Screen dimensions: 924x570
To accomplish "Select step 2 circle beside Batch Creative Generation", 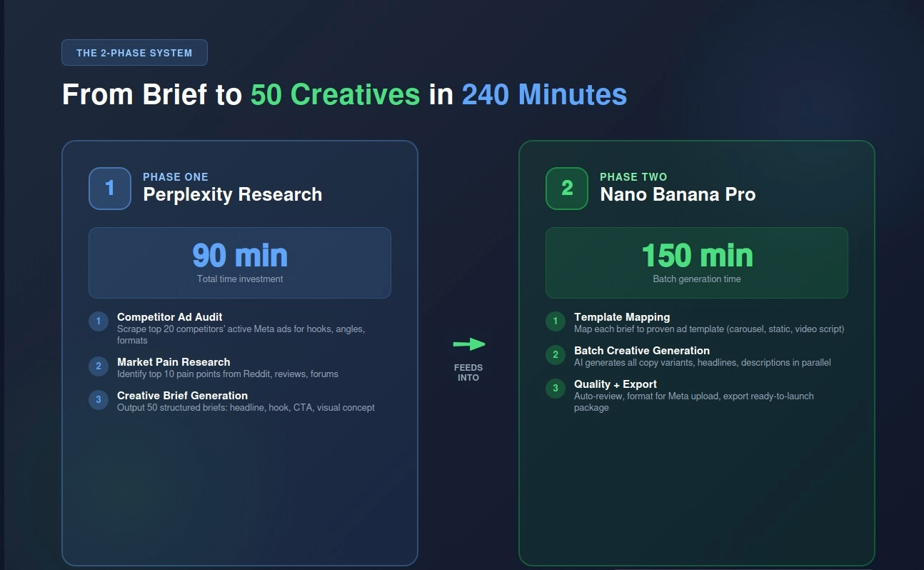I will [556, 355].
